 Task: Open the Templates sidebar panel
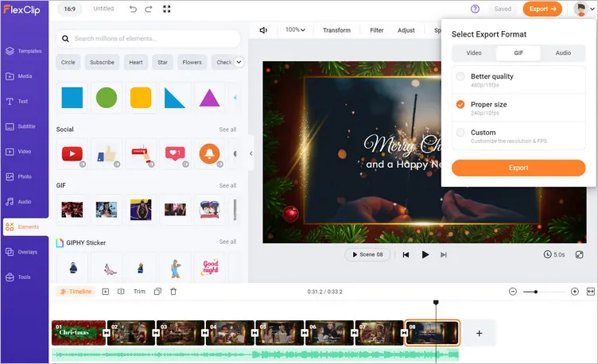[24, 51]
